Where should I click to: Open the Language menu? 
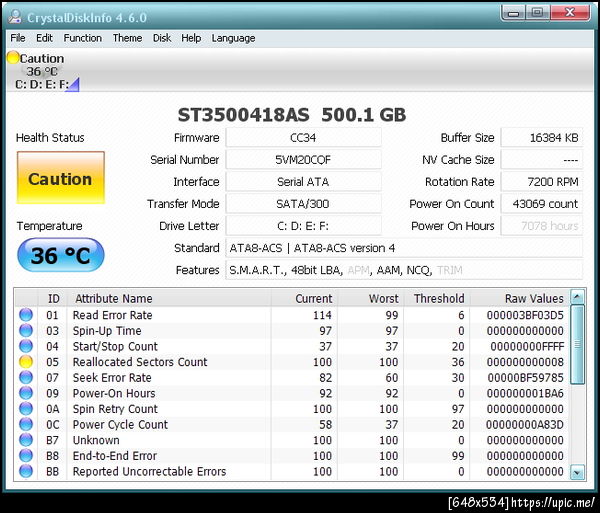[233, 38]
